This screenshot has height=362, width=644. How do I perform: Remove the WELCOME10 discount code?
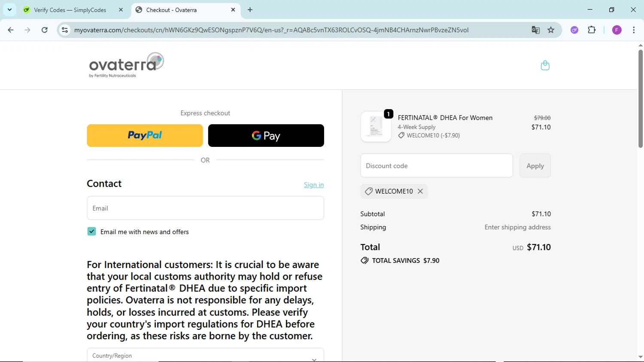420,192
